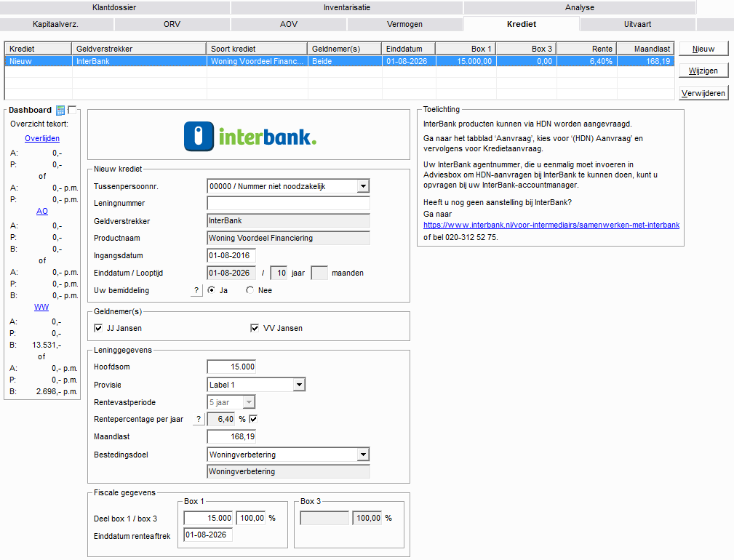Click the 15.000,00 cell in the table
This screenshot has width=734, height=560.
(x=466, y=61)
